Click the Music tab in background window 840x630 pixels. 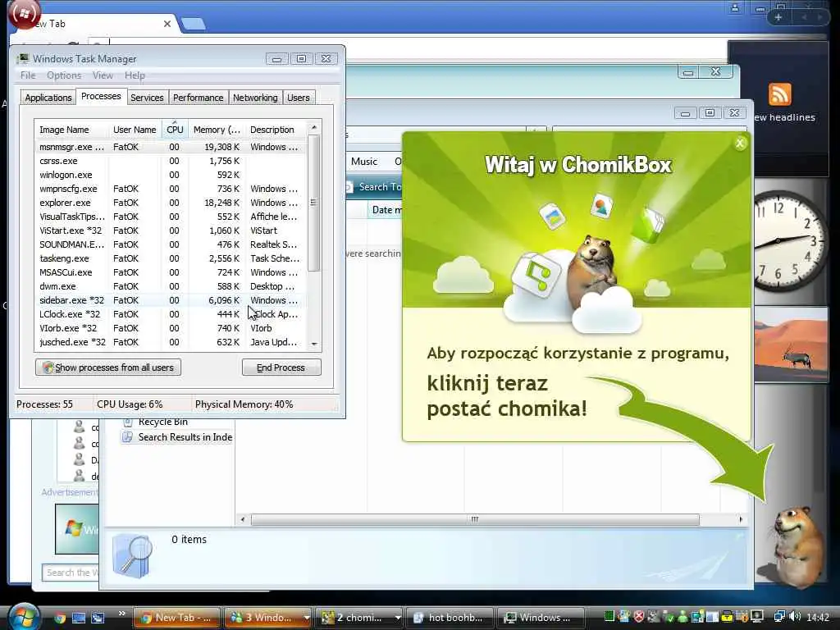364,162
